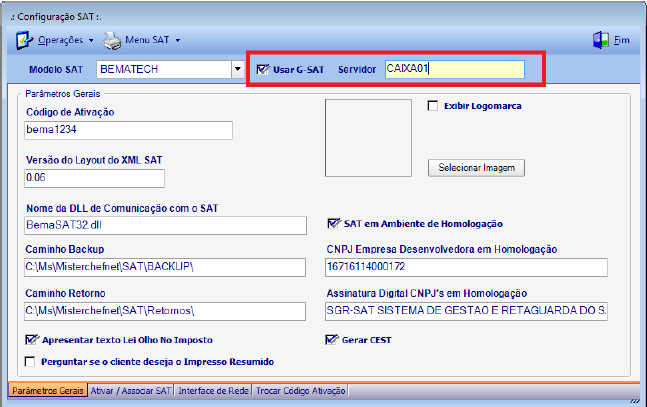The height and width of the screenshot is (407, 647).
Task: Click the Operações checklist icon
Action: (24, 40)
